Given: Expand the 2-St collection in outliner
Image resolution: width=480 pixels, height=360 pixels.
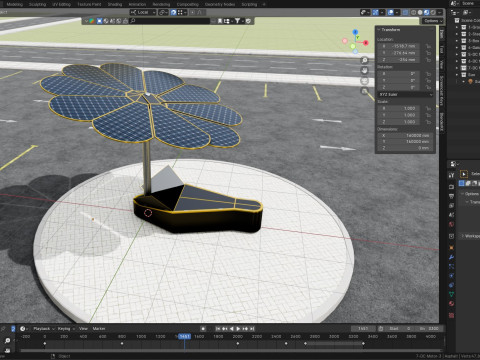Looking at the screenshot, I should click(457, 34).
